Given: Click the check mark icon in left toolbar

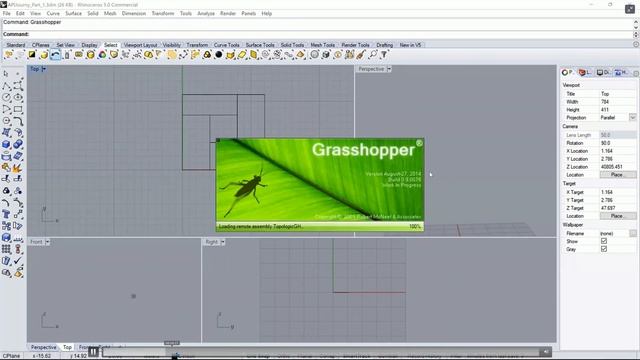Looking at the screenshot, I should [x=18, y=260].
